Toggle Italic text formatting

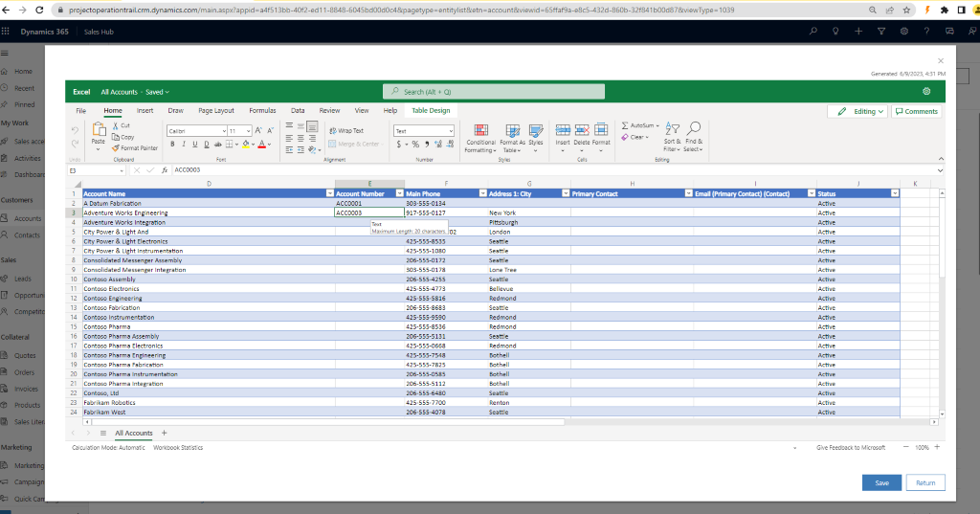point(184,145)
